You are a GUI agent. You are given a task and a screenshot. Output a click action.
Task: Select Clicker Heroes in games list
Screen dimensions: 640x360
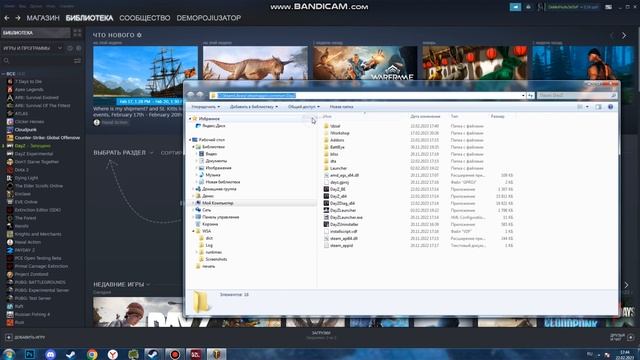click(29, 122)
